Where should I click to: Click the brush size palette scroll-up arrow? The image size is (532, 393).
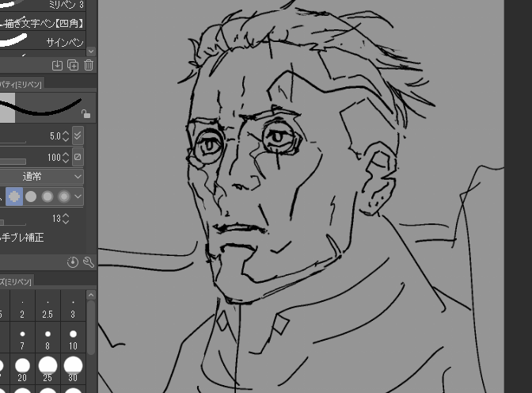[91, 295]
